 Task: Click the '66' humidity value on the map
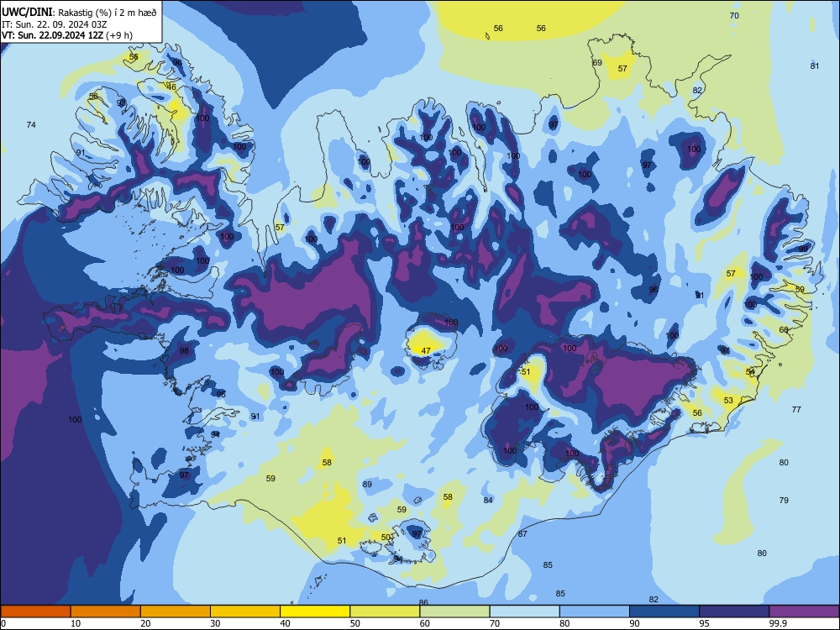[784, 330]
